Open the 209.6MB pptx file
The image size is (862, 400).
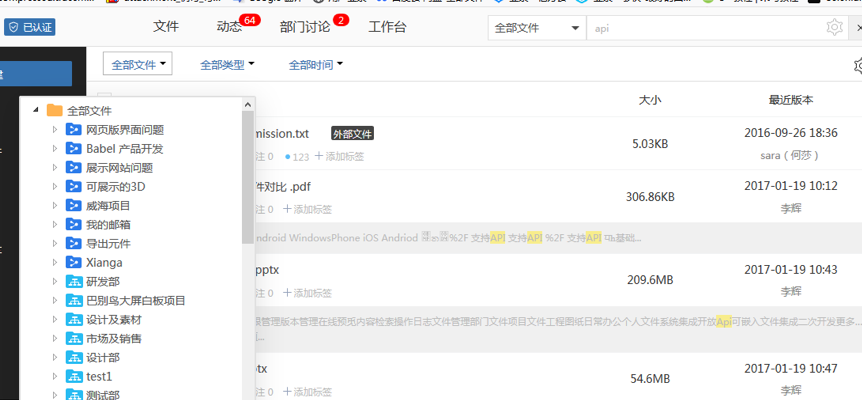pyautogui.click(x=267, y=270)
